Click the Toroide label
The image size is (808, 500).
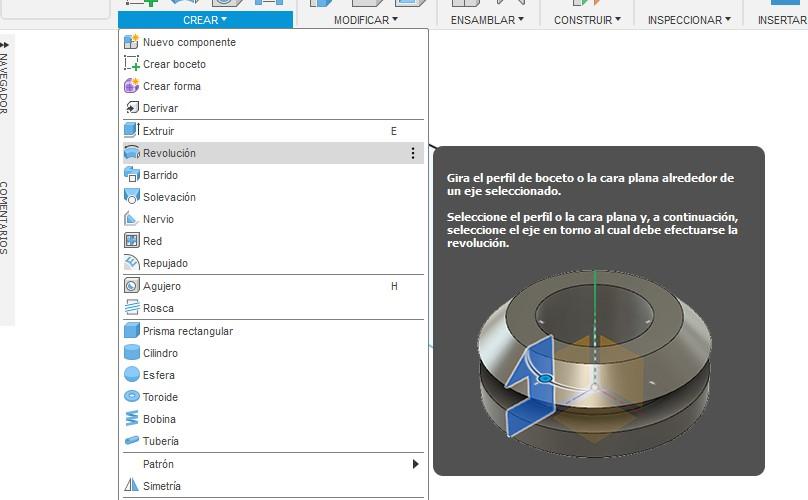(x=160, y=397)
